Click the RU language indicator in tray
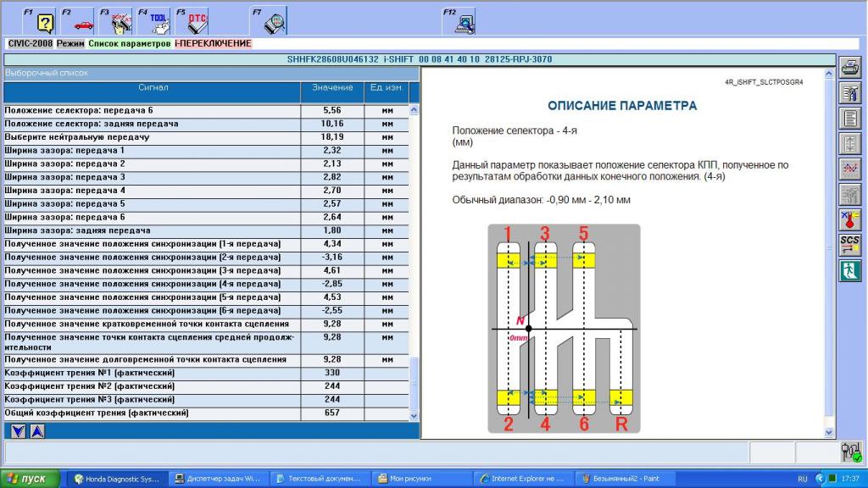Viewport: 868px width, 488px height. point(802,480)
